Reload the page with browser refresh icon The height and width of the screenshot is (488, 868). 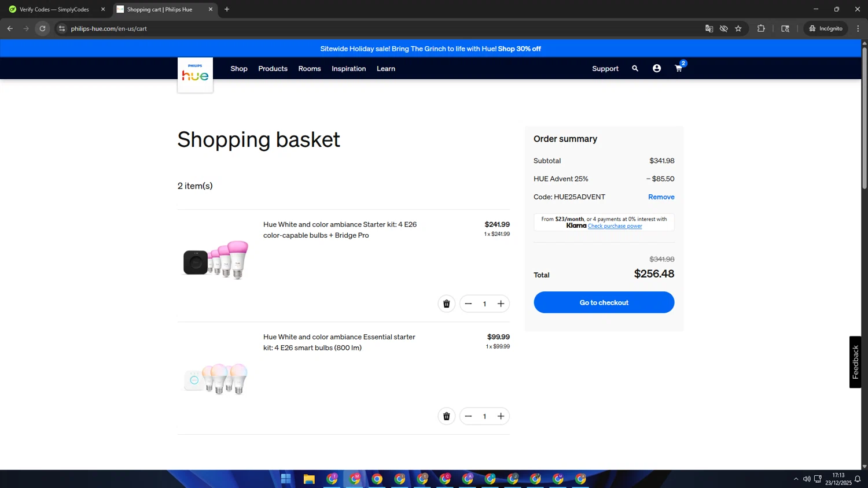point(42,28)
